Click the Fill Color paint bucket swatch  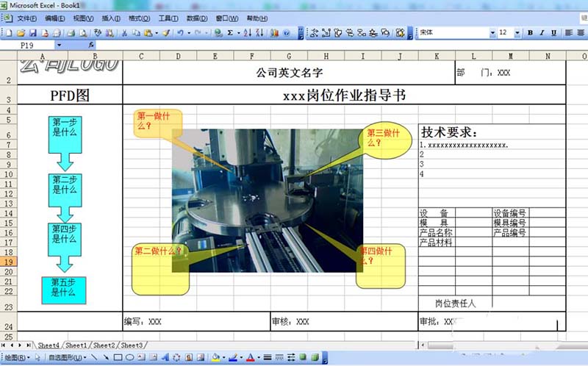[x=215, y=358]
